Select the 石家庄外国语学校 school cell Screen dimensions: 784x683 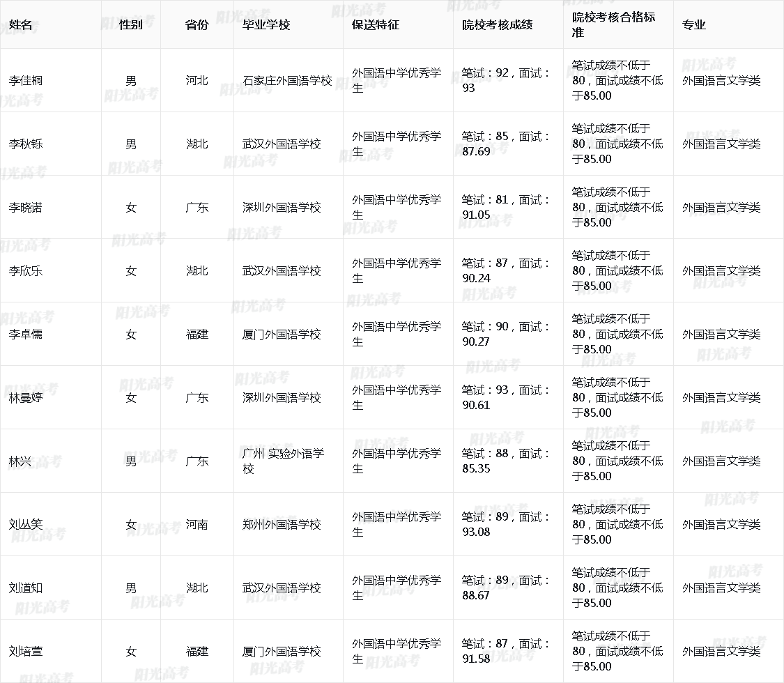[x=287, y=81]
